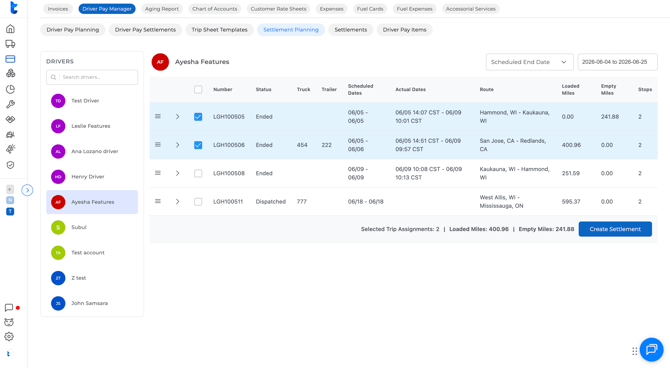Open the Settlements pill
Image resolution: width=670 pixels, height=368 pixels.
tap(351, 29)
